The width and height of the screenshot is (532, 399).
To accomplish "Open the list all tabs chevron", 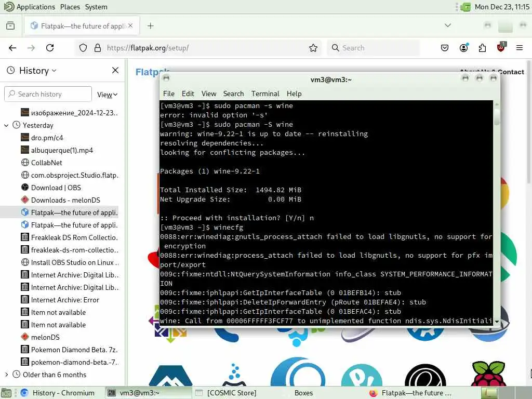I will pyautogui.click(x=448, y=25).
